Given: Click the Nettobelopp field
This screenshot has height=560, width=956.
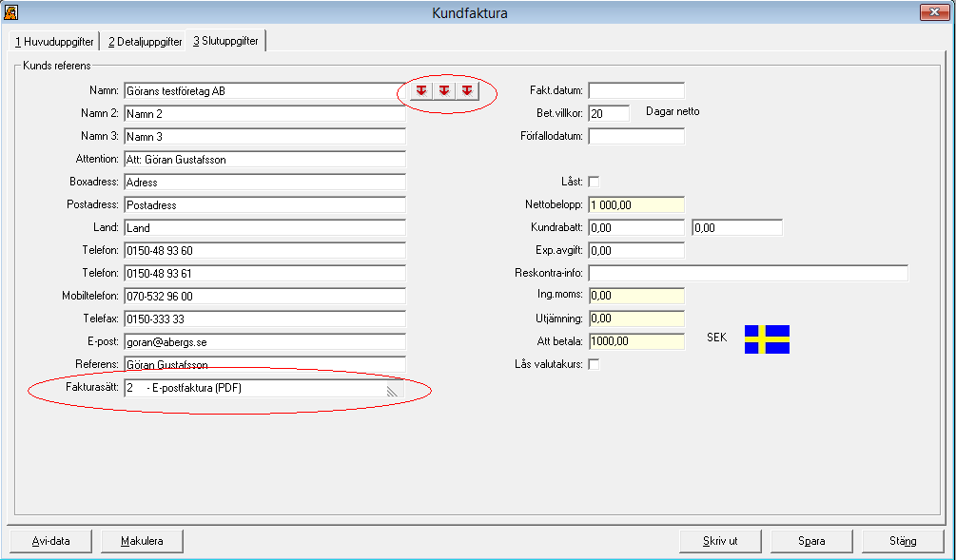Looking at the screenshot, I should coord(636,204).
